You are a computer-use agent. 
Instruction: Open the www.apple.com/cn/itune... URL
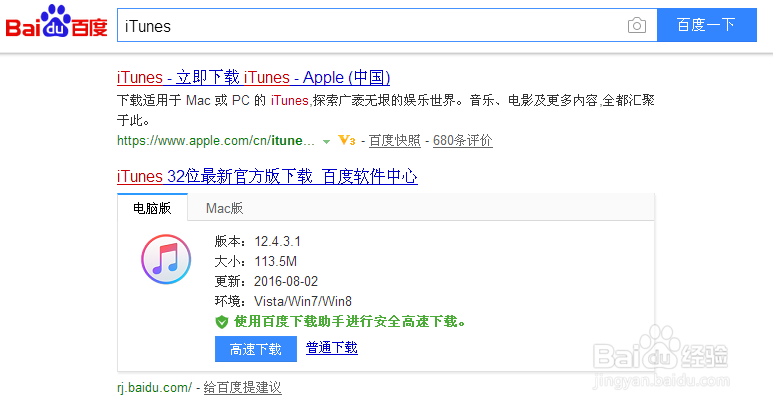[215, 140]
